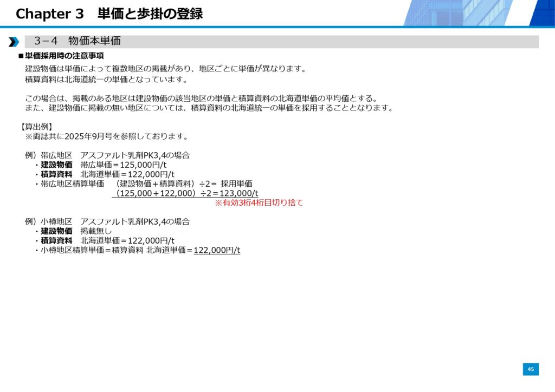
Task: Click the building photo in the header
Action: [478, 13]
